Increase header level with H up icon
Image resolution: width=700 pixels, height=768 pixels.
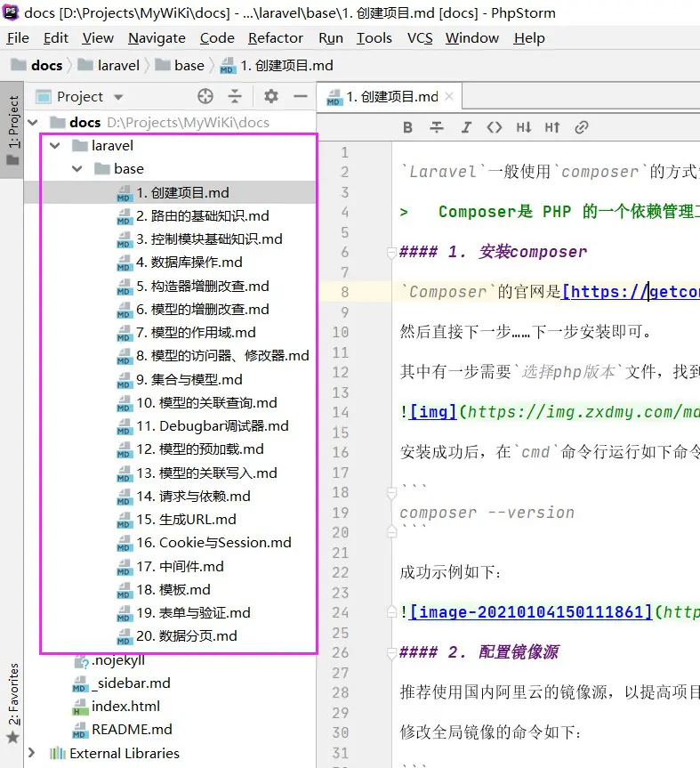point(552,128)
